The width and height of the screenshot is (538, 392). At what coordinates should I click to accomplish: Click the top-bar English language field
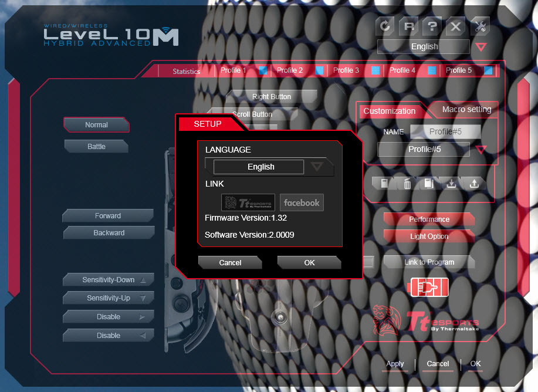(424, 47)
